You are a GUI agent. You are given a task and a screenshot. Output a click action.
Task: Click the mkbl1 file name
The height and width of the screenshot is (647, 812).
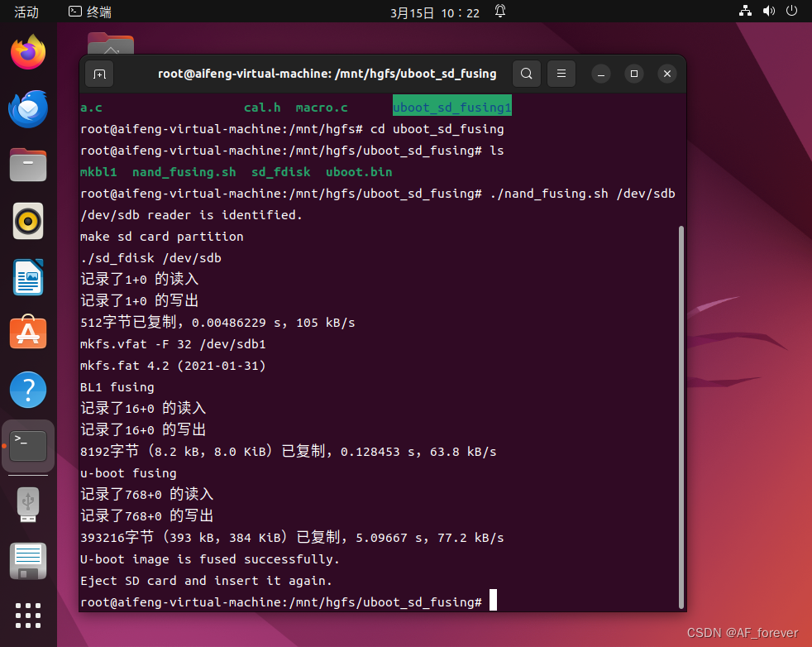[98, 172]
